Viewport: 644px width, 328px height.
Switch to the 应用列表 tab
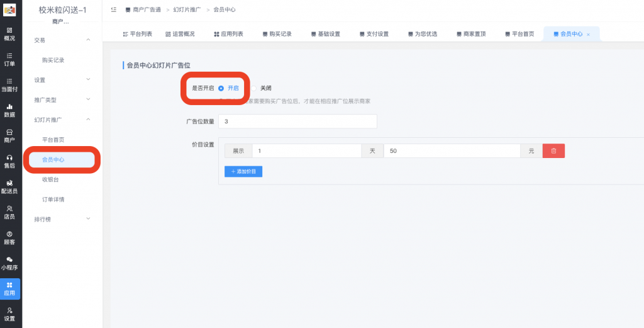point(228,34)
